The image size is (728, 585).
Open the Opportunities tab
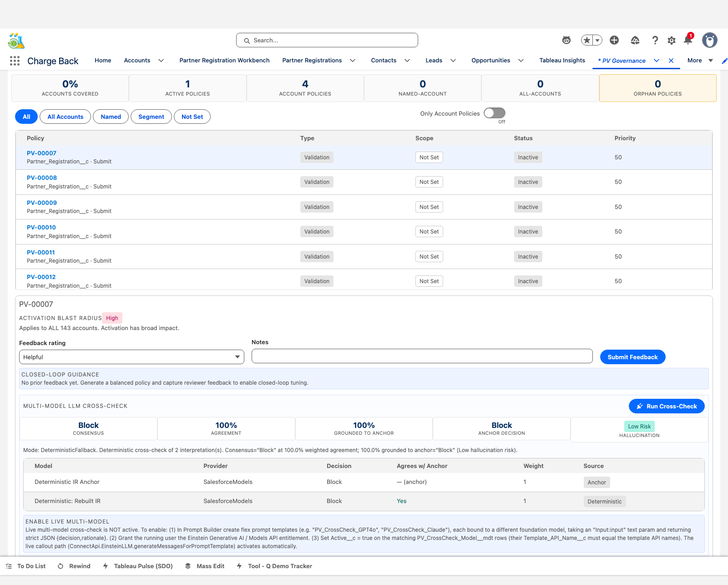point(490,61)
